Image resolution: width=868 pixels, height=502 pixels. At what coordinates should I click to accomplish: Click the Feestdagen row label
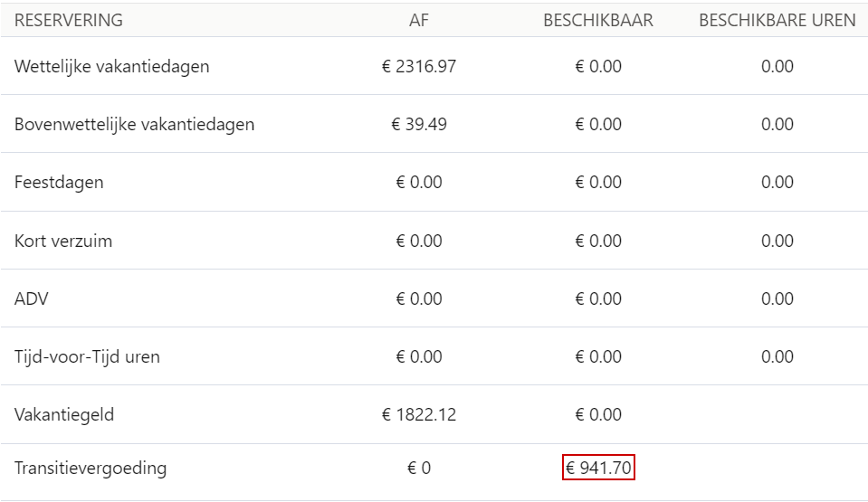pos(59,182)
